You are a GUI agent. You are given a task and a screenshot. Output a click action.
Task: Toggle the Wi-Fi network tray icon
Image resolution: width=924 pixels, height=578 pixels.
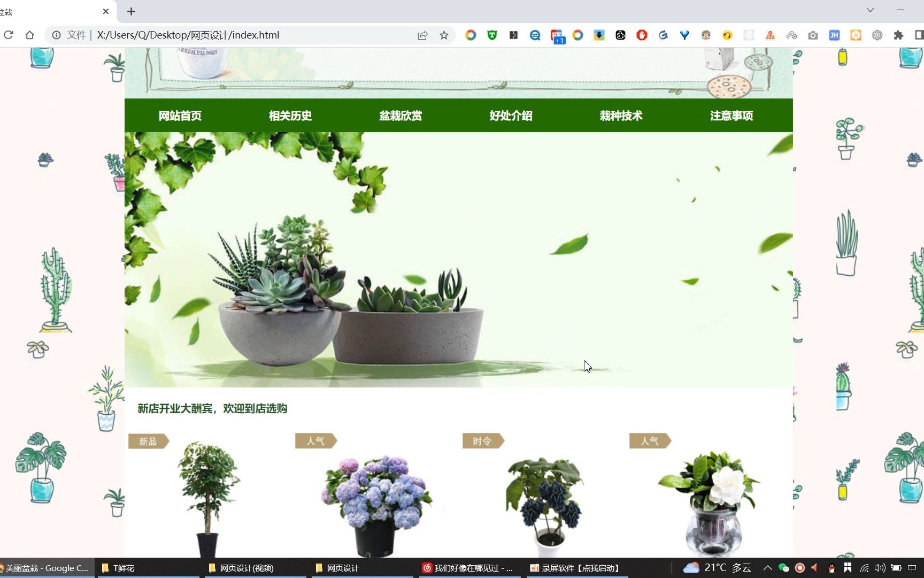point(864,568)
